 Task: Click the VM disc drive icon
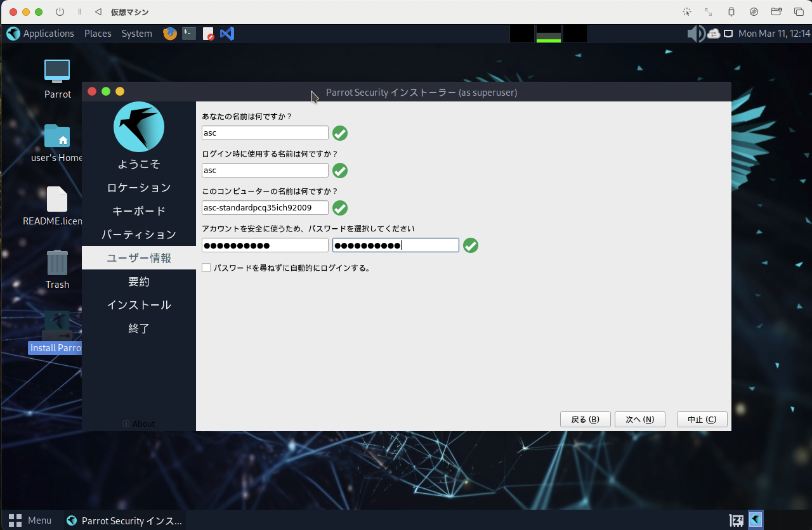point(754,12)
